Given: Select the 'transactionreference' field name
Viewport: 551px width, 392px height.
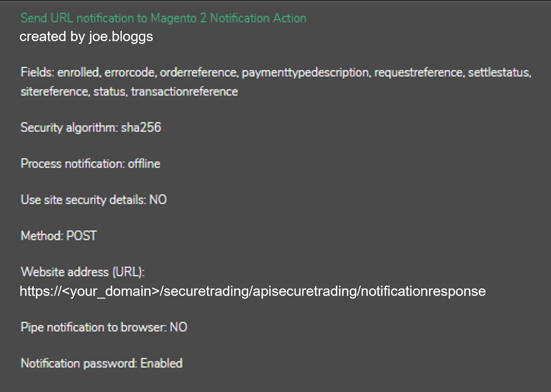Looking at the screenshot, I should (184, 92).
